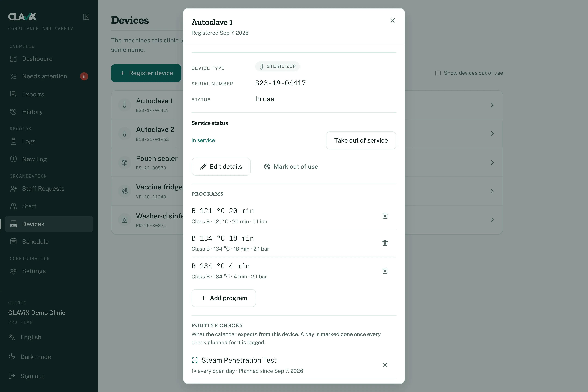Open the Schedule page
This screenshot has width=588, height=392.
[49, 241]
